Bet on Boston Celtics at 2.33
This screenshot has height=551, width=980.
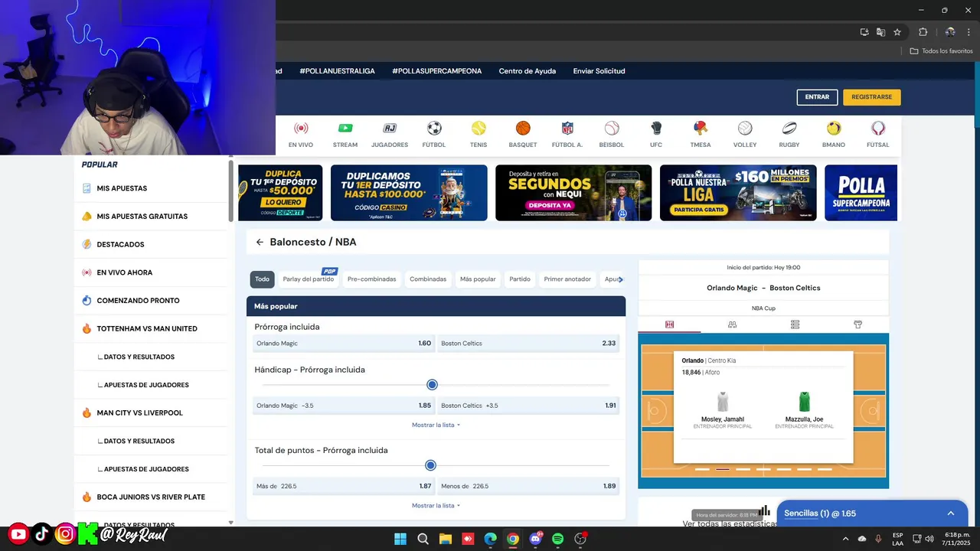528,344
